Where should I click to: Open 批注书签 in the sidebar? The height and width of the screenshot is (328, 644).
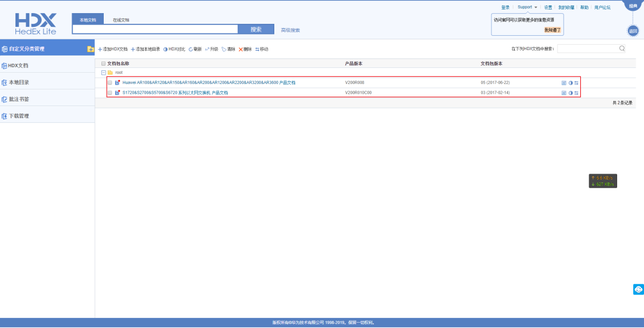(47, 100)
